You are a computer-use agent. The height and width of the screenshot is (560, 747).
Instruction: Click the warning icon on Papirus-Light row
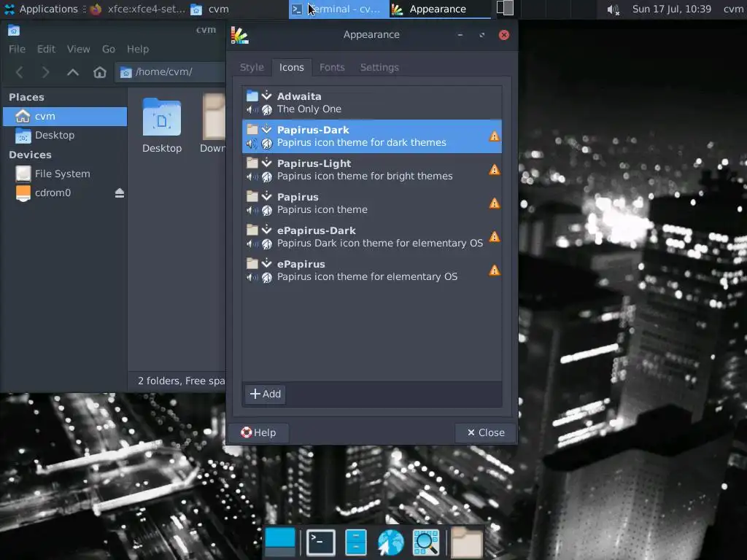[495, 170]
